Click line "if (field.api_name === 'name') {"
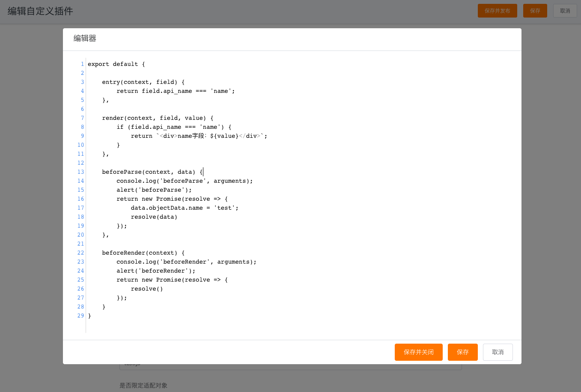This screenshot has width=581, height=392. pos(174,127)
